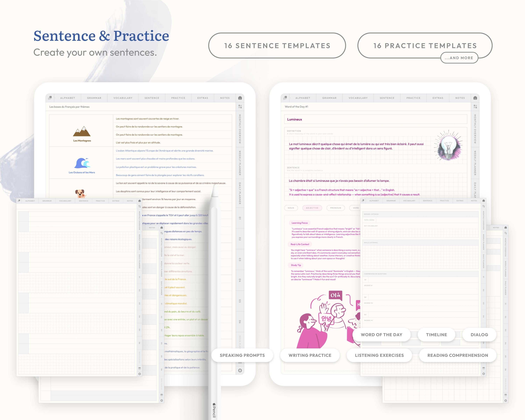Image resolution: width=525 pixels, height=420 pixels.
Task: Click language translate icon on left tablet
Action: [50, 98]
